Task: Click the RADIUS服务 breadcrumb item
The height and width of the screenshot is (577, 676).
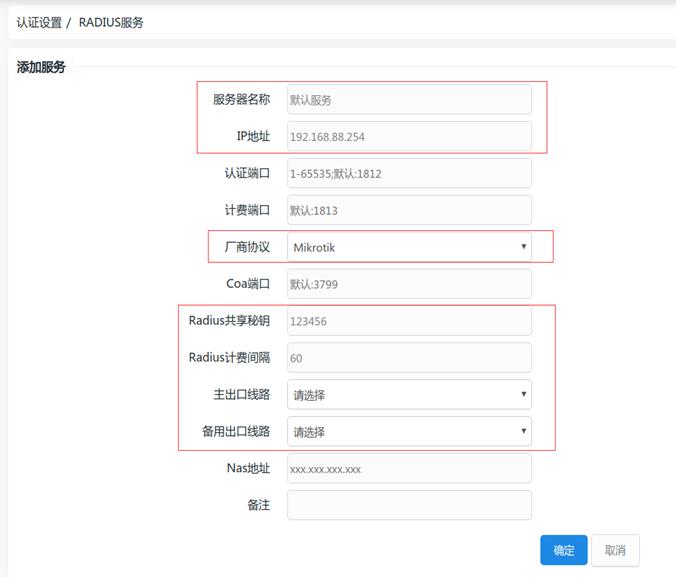Action: (111, 22)
